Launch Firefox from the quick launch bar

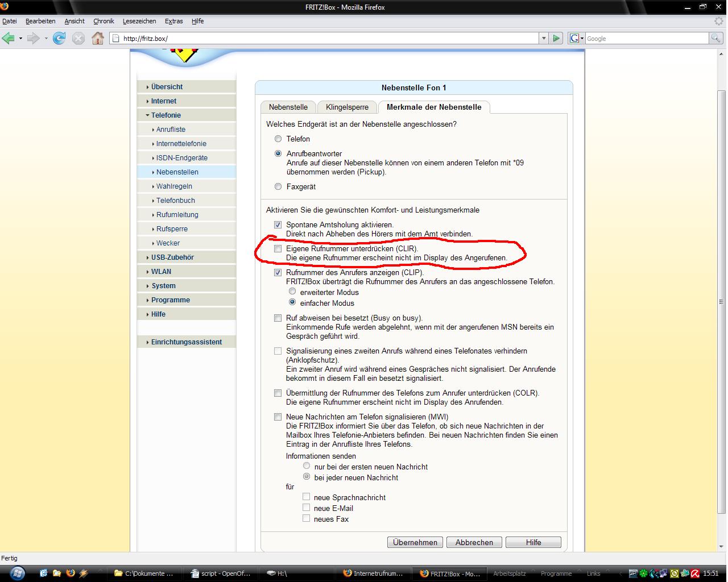[x=71, y=573]
